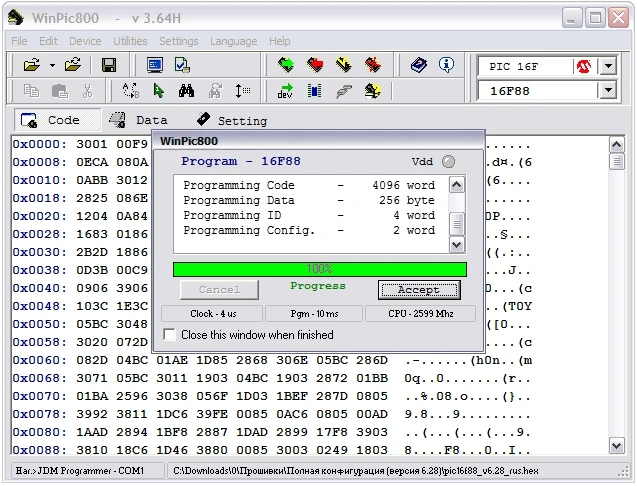Image resolution: width=637 pixels, height=486 pixels.
Task: Click the Programming Code log line
Action: pos(309,185)
